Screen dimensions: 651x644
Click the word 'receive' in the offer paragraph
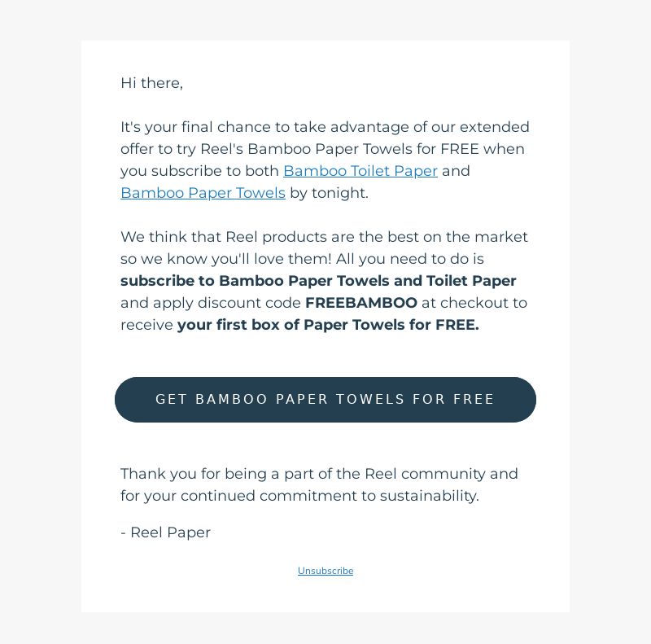pos(146,325)
